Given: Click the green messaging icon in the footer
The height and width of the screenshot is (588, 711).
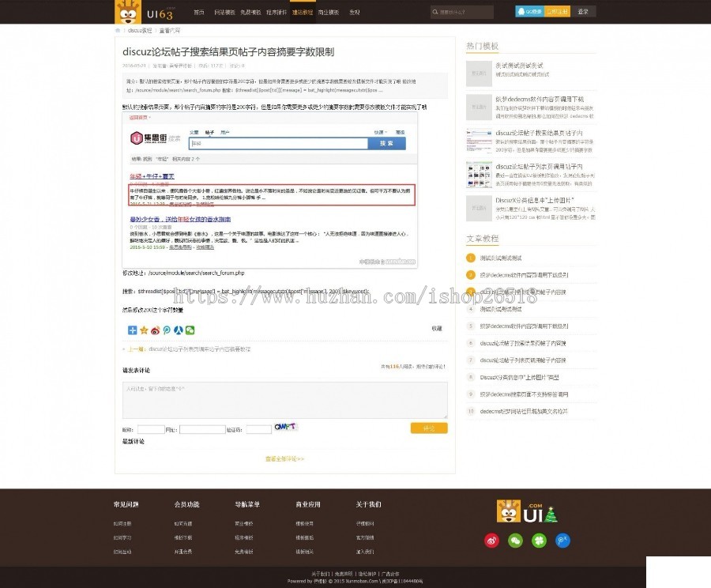Looking at the screenshot, I should pyautogui.click(x=517, y=541).
